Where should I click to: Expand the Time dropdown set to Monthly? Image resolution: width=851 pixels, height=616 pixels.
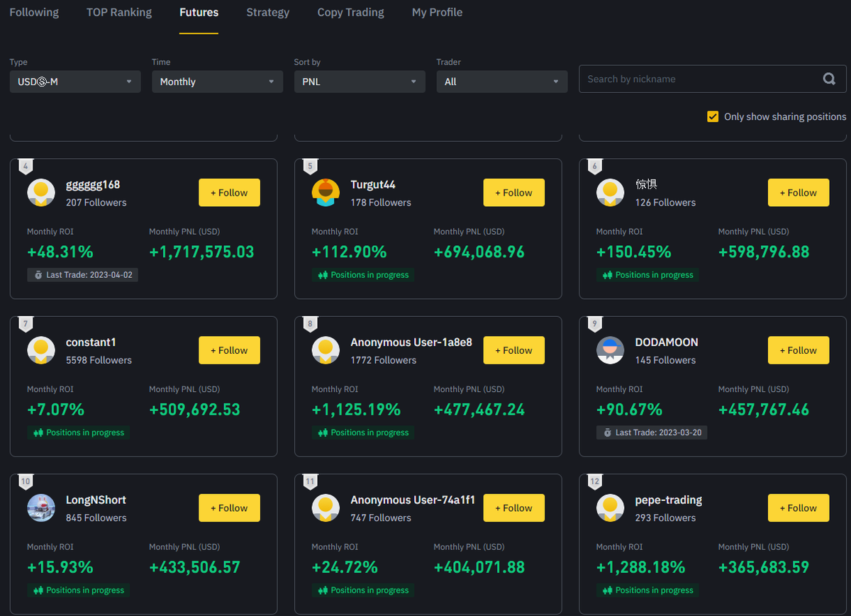[217, 82]
